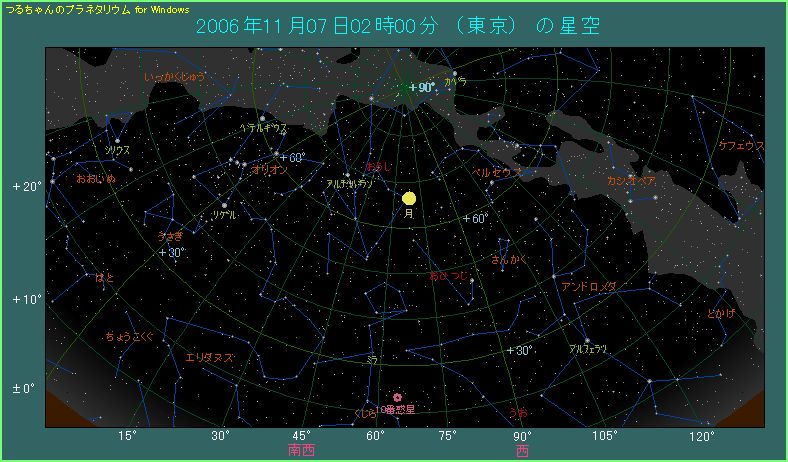Click the Cassiopeia constellation label (カシオペア)
The width and height of the screenshot is (788, 462).
click(630, 181)
